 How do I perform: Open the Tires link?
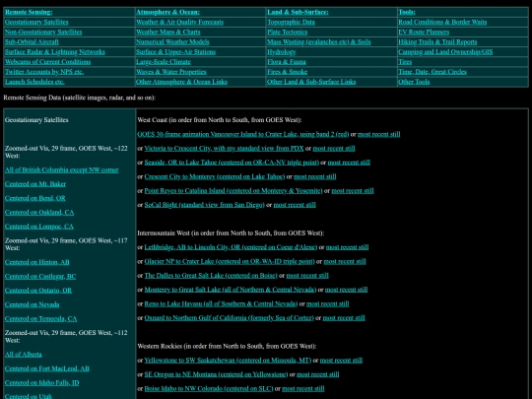click(405, 62)
